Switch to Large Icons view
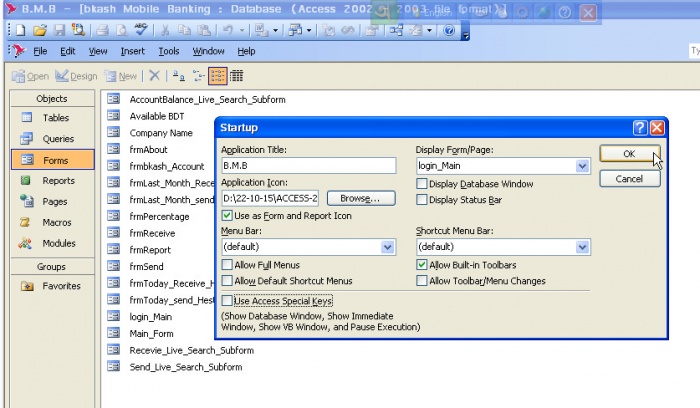The height and width of the screenshot is (408, 700). tap(179, 76)
